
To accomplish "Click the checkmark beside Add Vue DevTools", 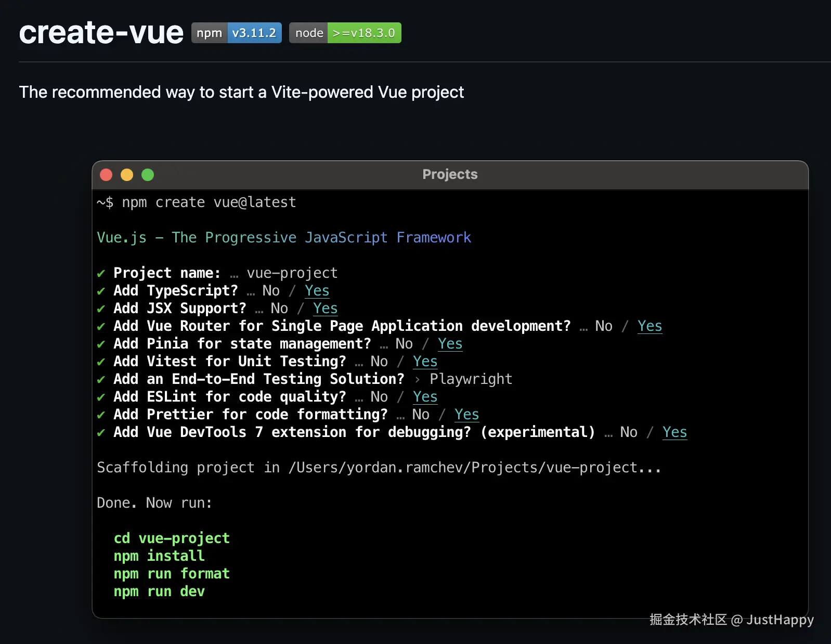I will 101,432.
